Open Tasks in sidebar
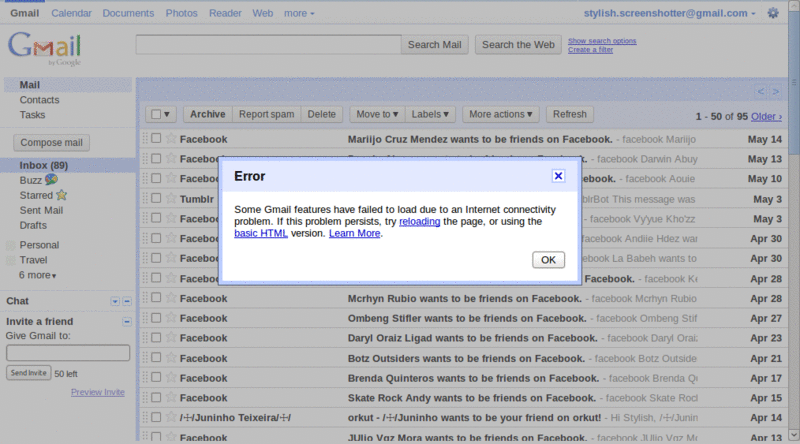Image resolution: width=800 pixels, height=444 pixels. 32,115
